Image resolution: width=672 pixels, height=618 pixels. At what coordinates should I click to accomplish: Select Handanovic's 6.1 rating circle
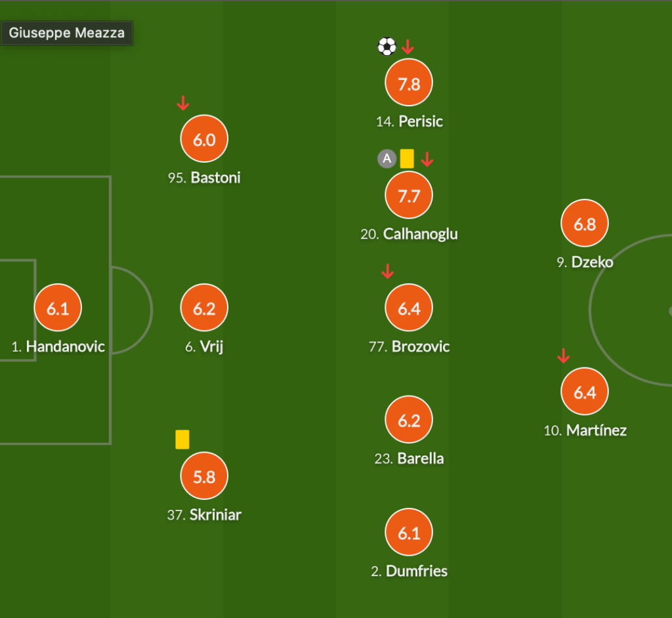(x=58, y=308)
